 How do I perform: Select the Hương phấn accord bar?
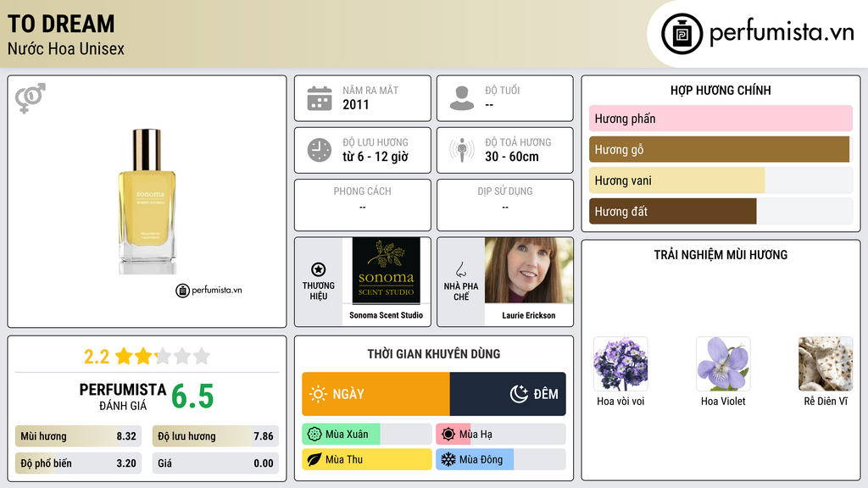point(721,119)
